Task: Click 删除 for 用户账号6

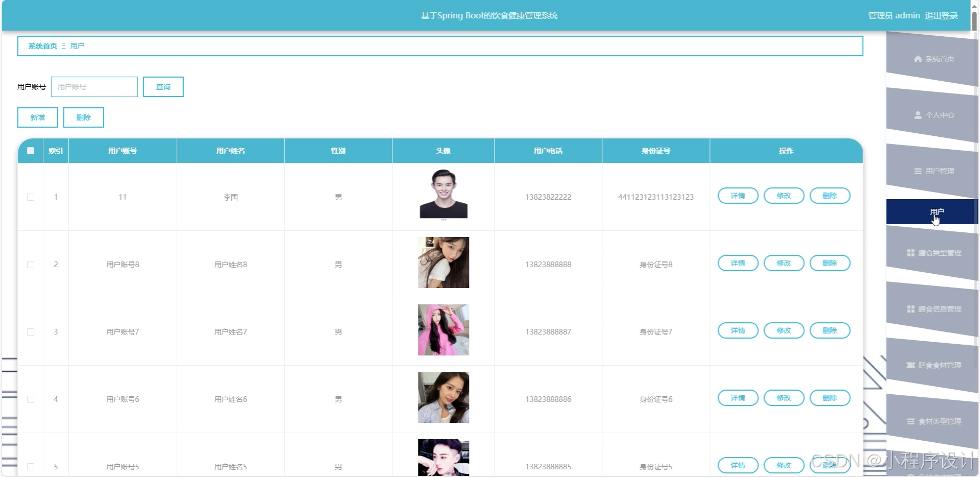Action: tap(830, 398)
